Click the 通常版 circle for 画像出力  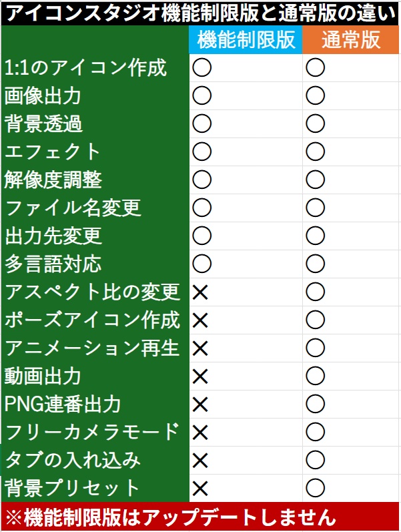(x=315, y=96)
